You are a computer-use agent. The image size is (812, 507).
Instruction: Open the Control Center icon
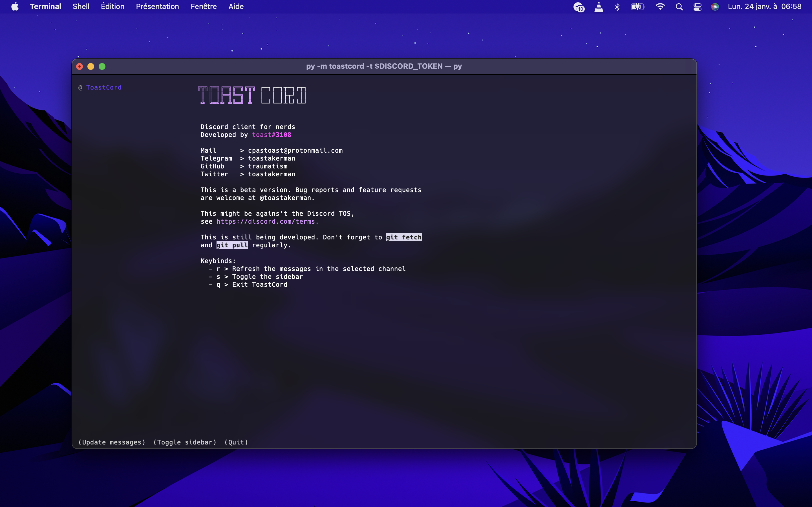click(x=697, y=6)
